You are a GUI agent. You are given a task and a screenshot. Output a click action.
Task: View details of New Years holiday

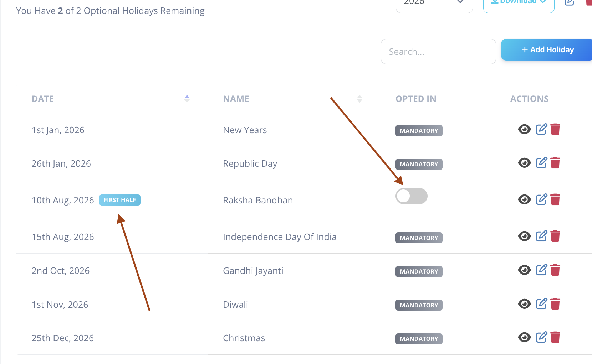524,129
